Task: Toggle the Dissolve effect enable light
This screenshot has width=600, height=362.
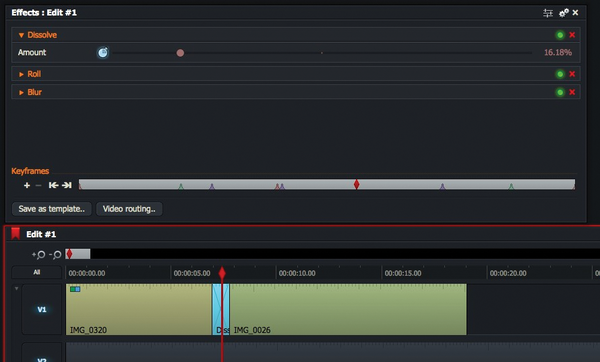Action: [x=560, y=35]
